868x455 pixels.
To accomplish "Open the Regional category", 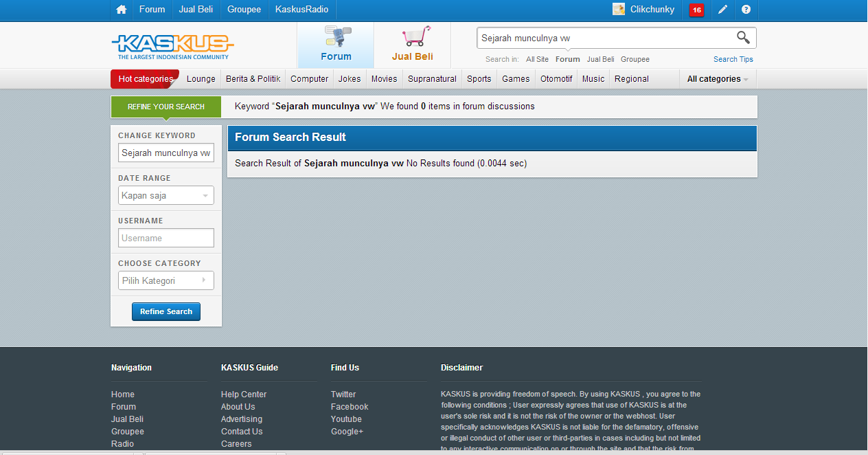I will (x=632, y=79).
